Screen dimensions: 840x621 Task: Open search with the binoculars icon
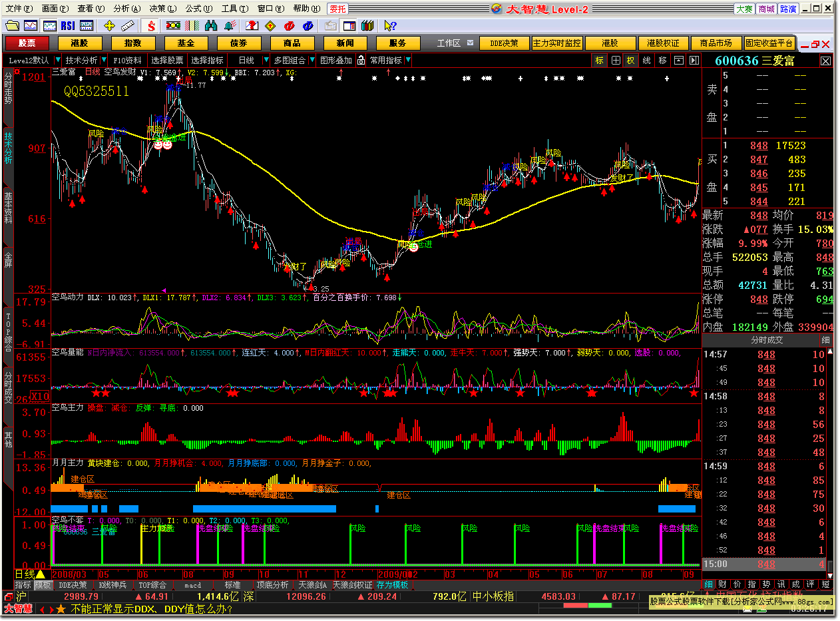point(212,26)
